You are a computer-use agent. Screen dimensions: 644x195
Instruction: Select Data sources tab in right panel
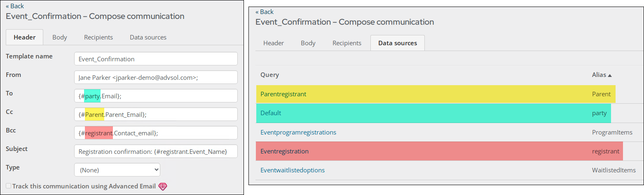[398, 43]
